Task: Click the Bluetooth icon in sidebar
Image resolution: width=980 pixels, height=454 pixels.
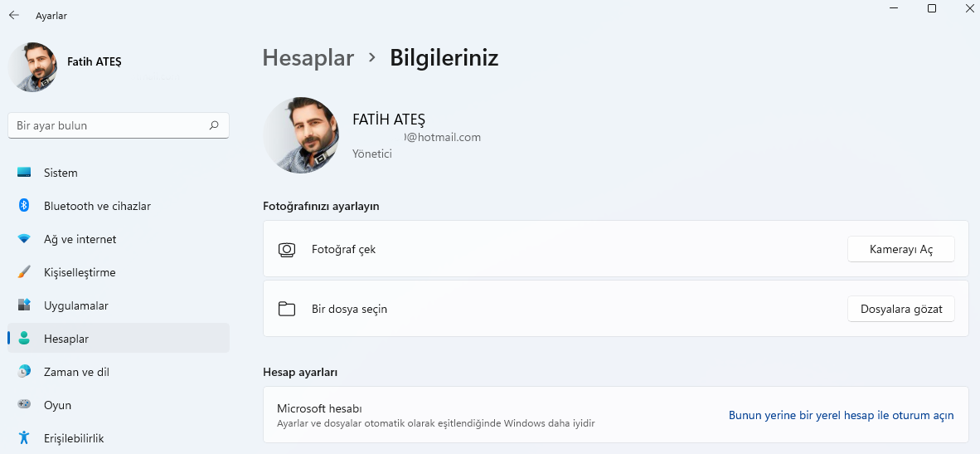Action: tap(24, 206)
